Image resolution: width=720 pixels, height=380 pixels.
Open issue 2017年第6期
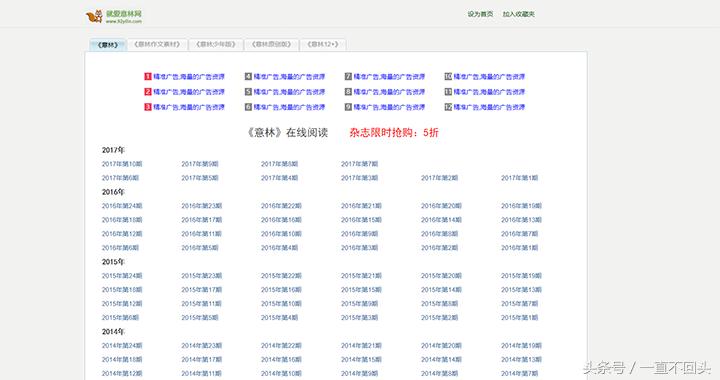pyautogui.click(x=120, y=178)
